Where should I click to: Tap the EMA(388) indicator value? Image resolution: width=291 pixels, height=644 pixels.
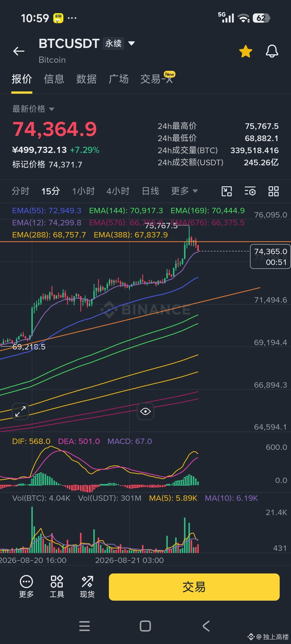click(x=131, y=235)
